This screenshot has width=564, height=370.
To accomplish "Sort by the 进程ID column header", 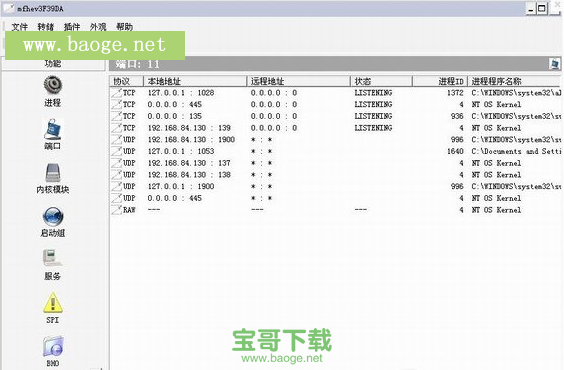I will pyautogui.click(x=440, y=81).
